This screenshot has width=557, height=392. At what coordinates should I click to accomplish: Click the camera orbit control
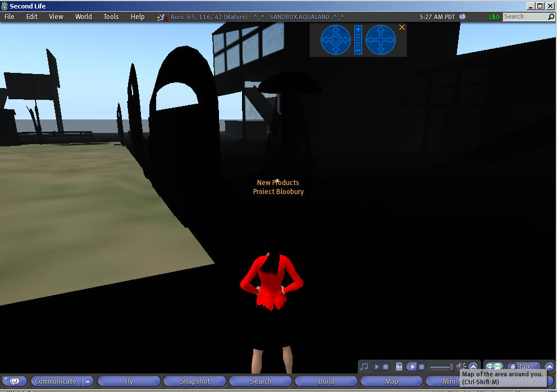click(x=336, y=40)
